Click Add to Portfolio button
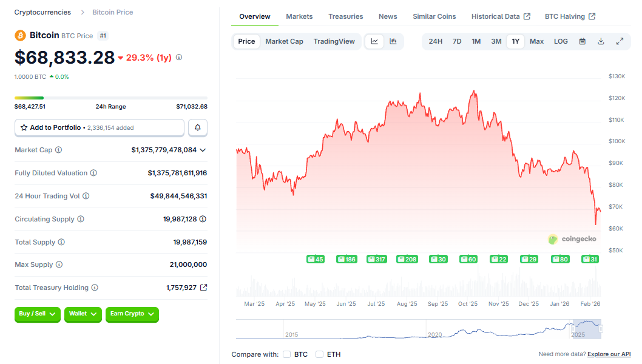The width and height of the screenshot is (642, 364). [100, 127]
